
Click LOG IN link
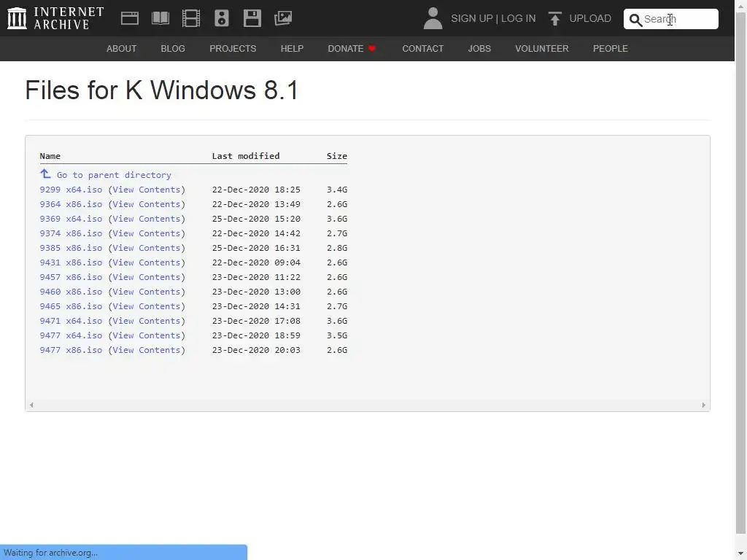click(x=519, y=18)
